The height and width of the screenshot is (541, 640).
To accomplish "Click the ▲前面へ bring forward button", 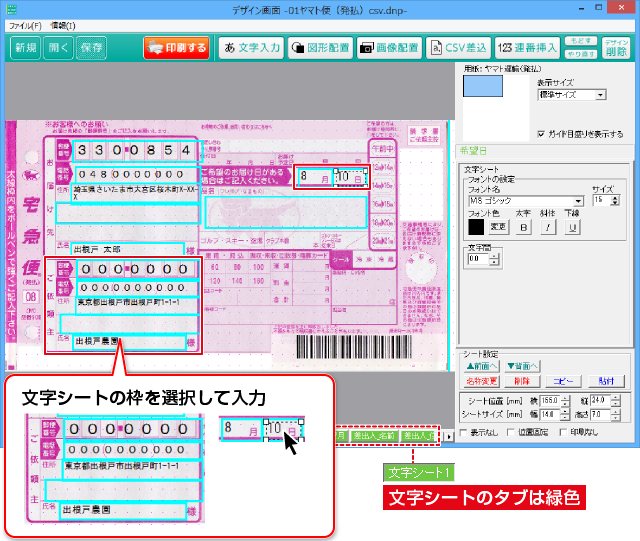I will point(482,366).
